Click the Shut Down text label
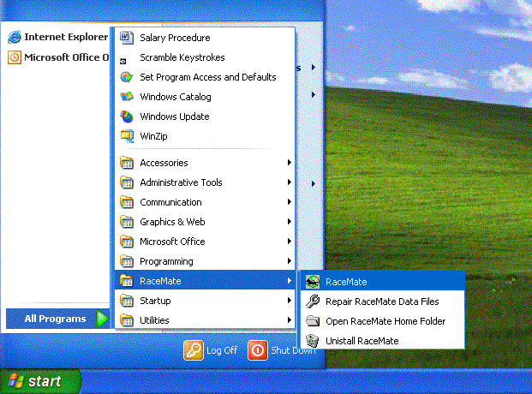This screenshot has width=532, height=394. [x=293, y=350]
